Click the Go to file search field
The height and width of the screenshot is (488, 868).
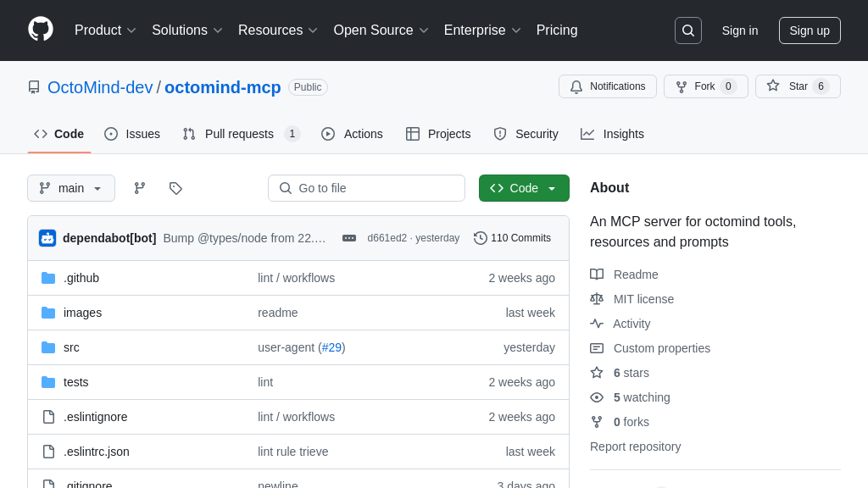[366, 188]
